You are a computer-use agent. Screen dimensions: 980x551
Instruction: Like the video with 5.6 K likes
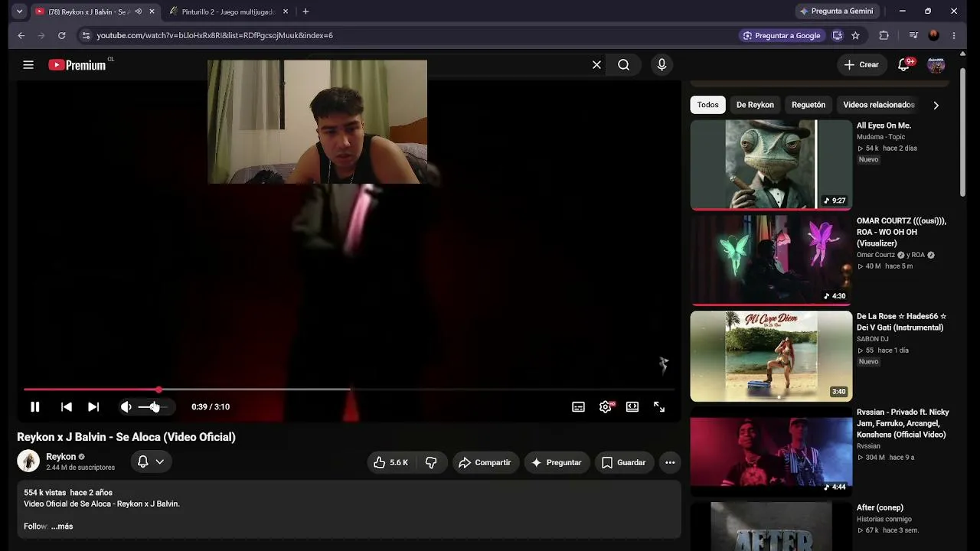(x=390, y=462)
